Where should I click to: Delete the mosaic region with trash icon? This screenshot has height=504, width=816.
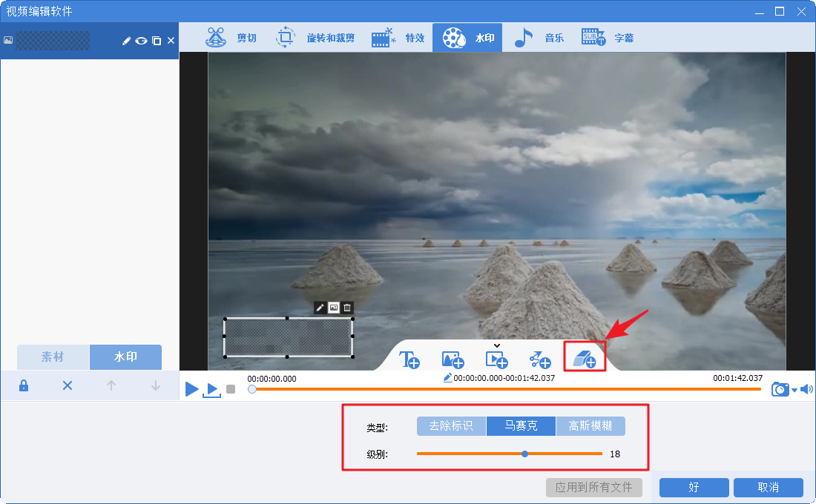(x=347, y=308)
